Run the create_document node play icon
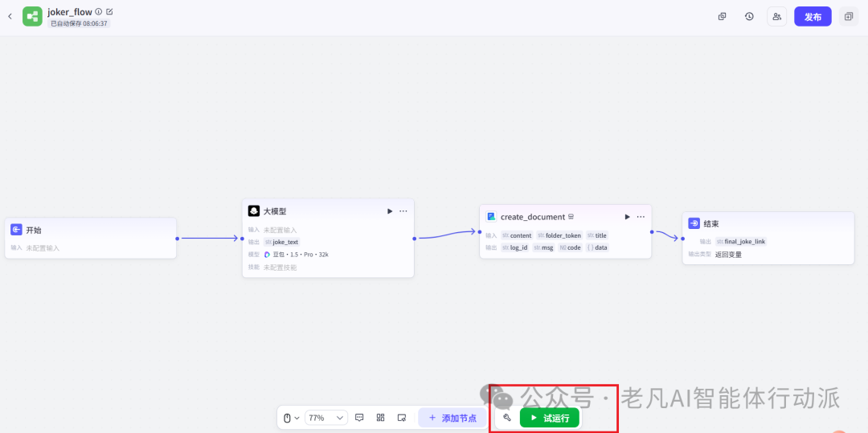 [x=627, y=217]
